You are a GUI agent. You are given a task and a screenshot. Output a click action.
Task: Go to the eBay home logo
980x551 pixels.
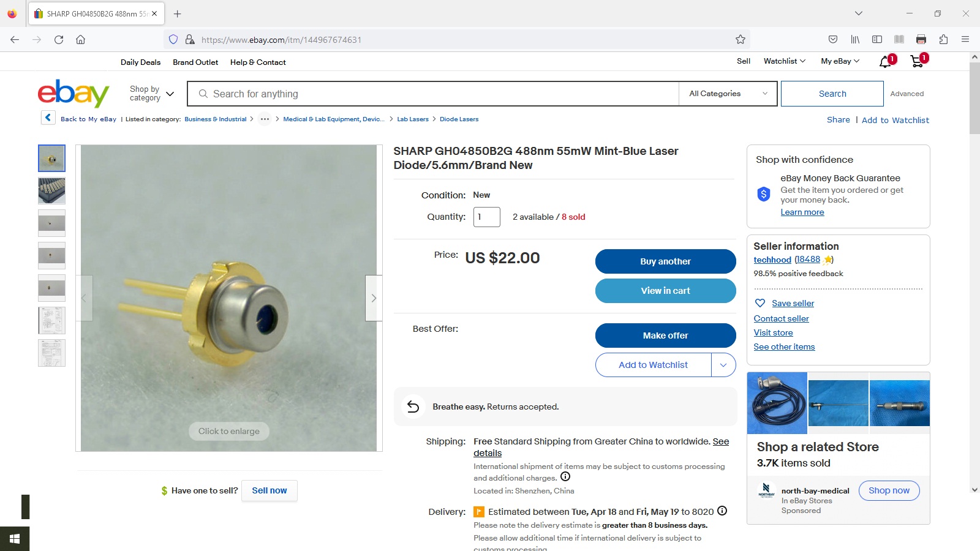(73, 93)
